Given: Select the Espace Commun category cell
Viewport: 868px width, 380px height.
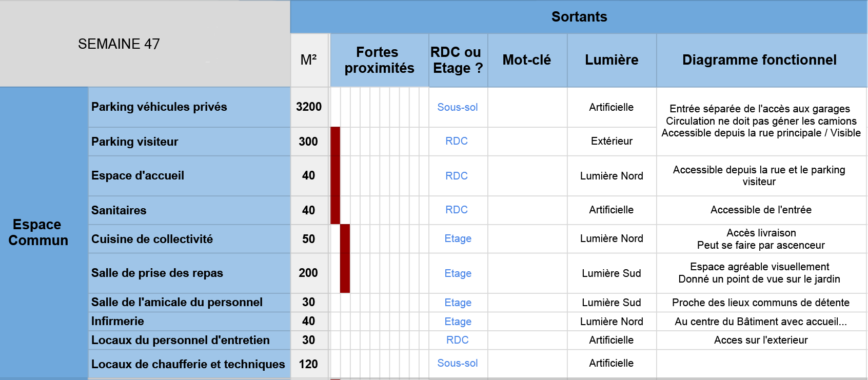Looking at the screenshot, I should click(38, 232).
